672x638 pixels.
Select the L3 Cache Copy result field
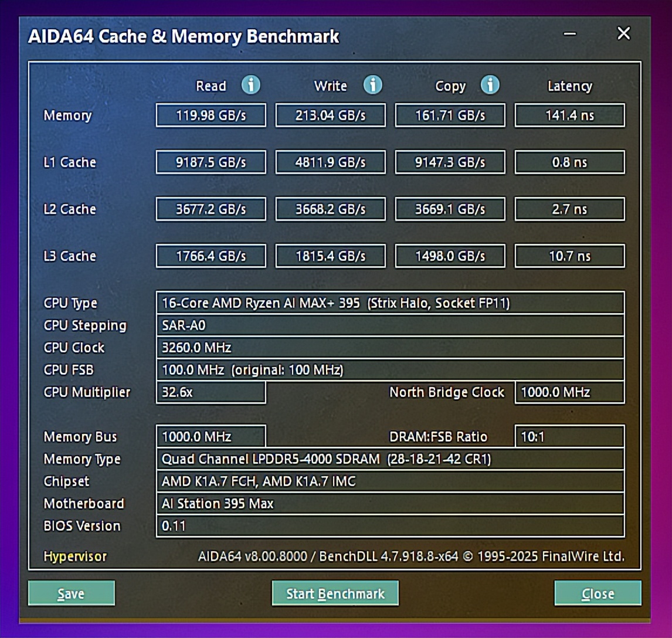click(450, 256)
